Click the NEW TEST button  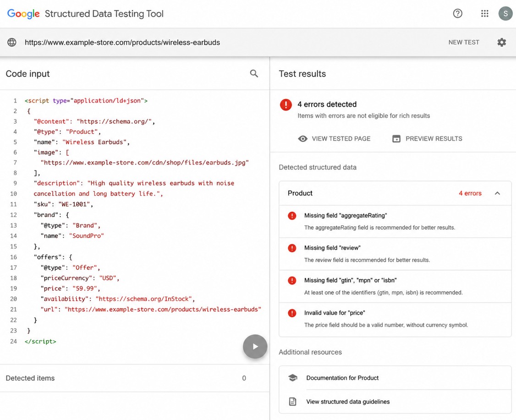coord(464,43)
